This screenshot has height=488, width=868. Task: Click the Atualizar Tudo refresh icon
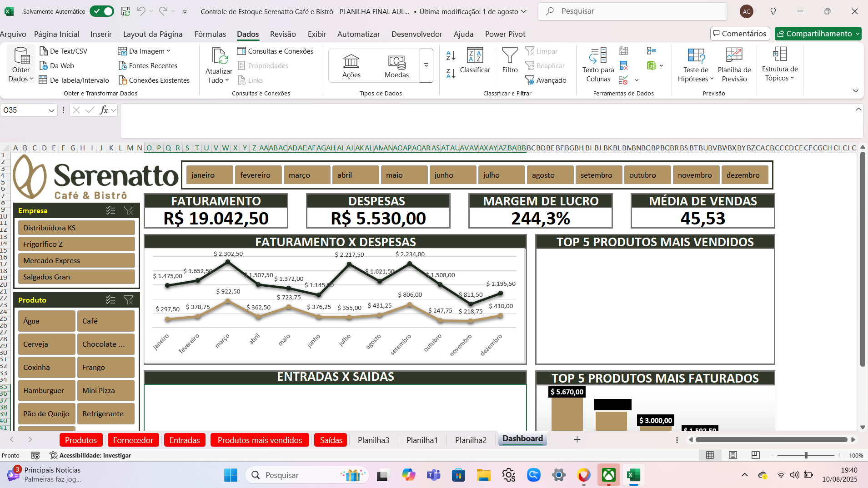(219, 56)
